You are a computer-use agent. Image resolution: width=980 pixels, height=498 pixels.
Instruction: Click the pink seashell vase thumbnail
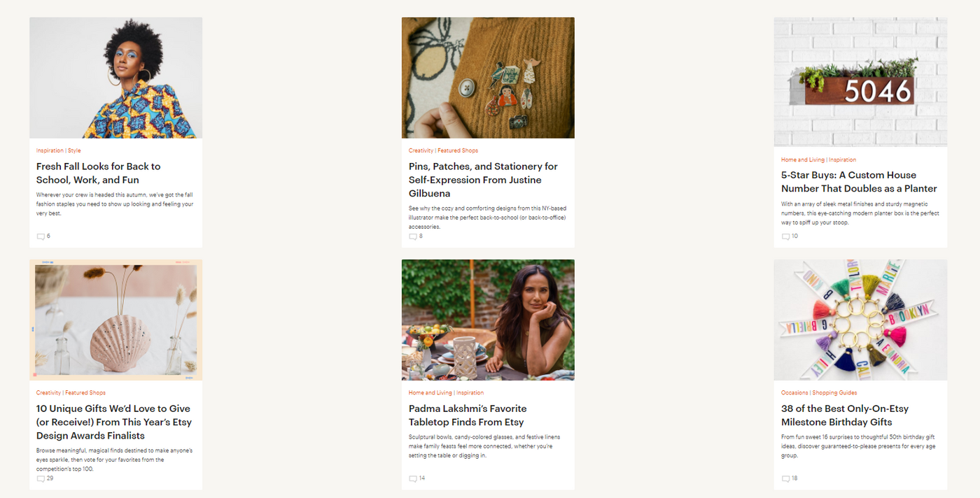115,320
